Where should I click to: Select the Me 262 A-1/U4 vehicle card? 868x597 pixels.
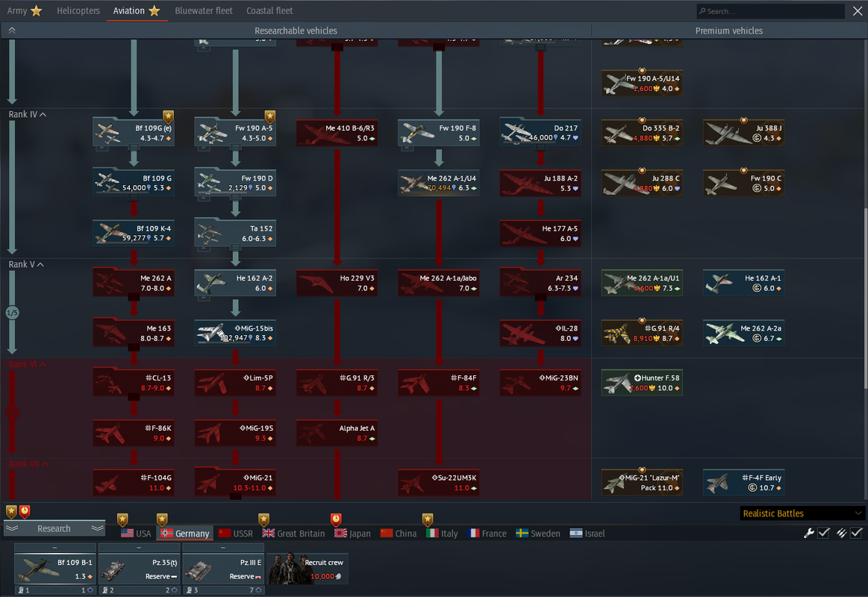[x=439, y=183]
